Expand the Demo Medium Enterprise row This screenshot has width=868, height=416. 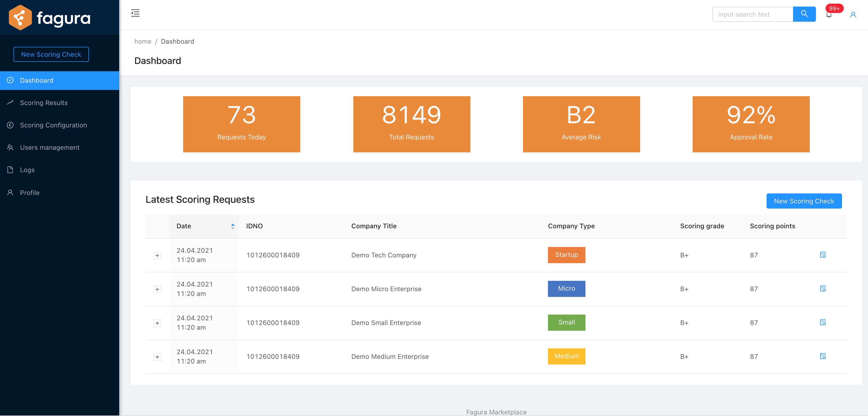[x=157, y=357]
